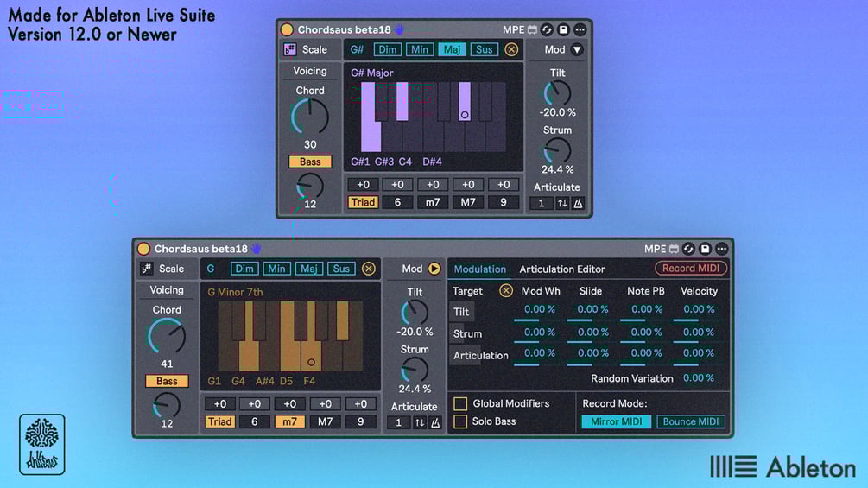Select Bounce MIDI record mode

click(x=691, y=421)
